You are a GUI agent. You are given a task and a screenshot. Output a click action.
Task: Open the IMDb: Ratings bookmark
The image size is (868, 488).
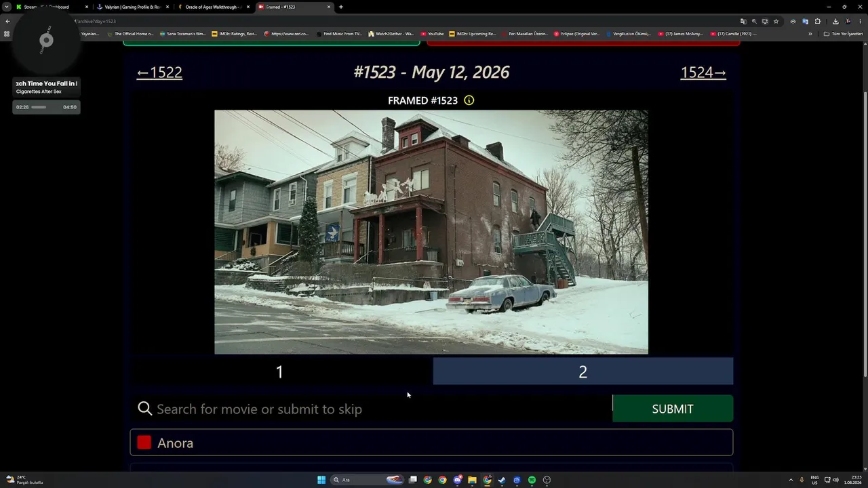[234, 34]
